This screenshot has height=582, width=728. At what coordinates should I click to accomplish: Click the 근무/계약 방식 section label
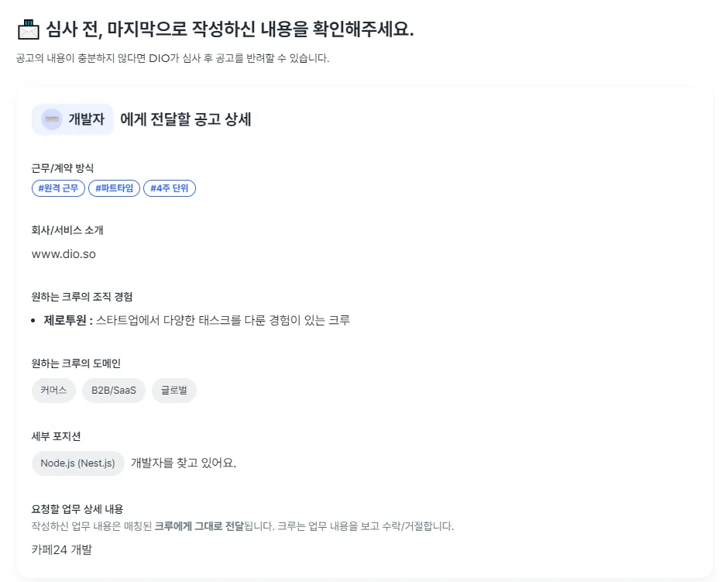tap(63, 168)
